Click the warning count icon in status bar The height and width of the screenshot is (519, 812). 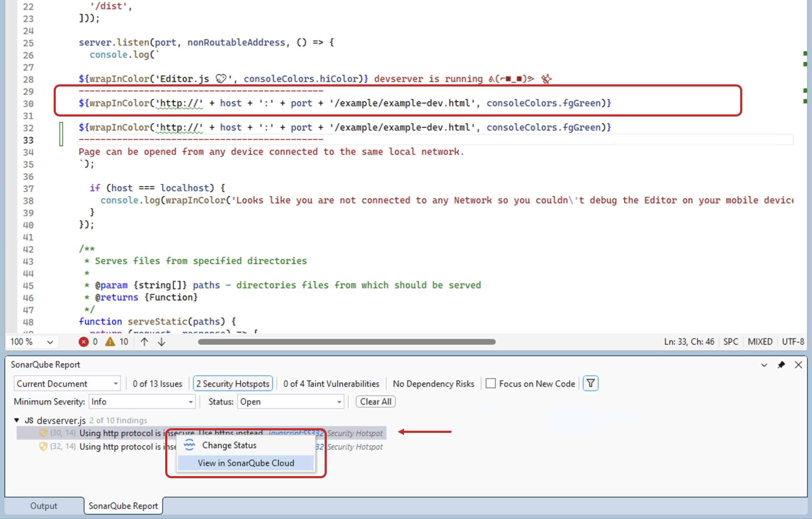coord(111,342)
